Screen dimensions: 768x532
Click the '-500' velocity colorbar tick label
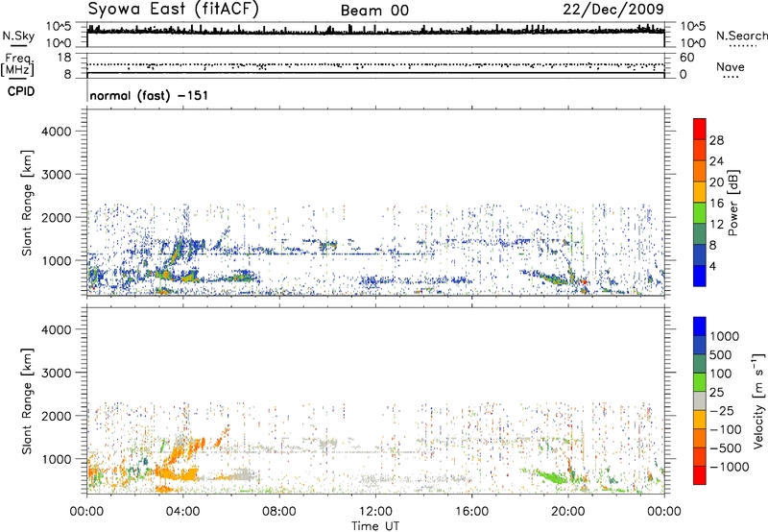coord(725,448)
